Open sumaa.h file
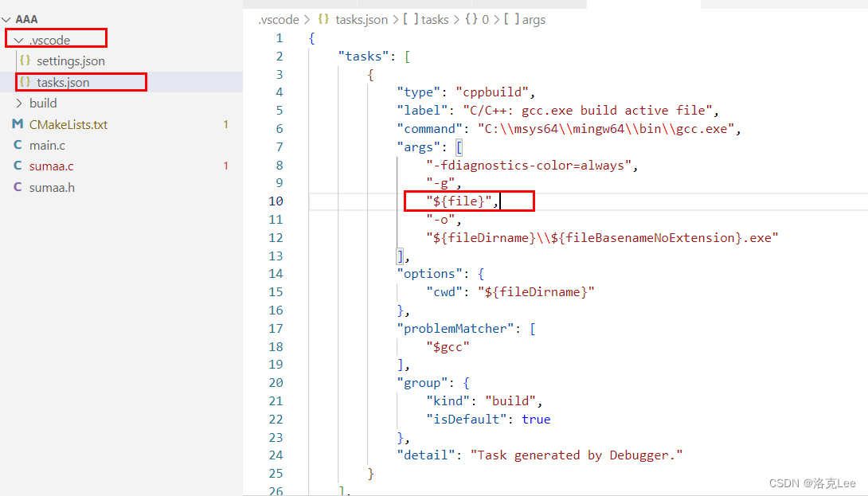868x496 pixels. click(x=52, y=188)
